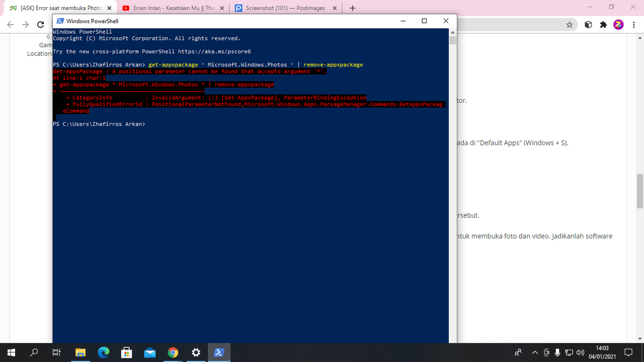This screenshot has width=644, height=362.
Task: Mute system volume via the speaker tray icon
Action: tap(579, 352)
